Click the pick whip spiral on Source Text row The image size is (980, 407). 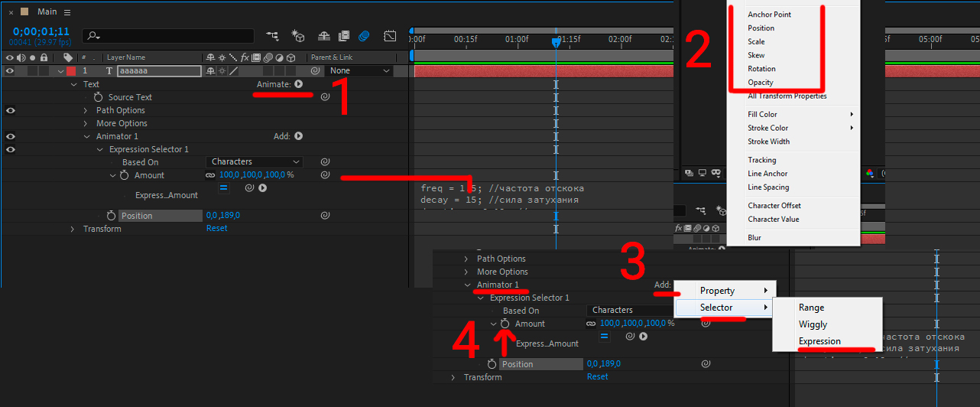tap(325, 97)
